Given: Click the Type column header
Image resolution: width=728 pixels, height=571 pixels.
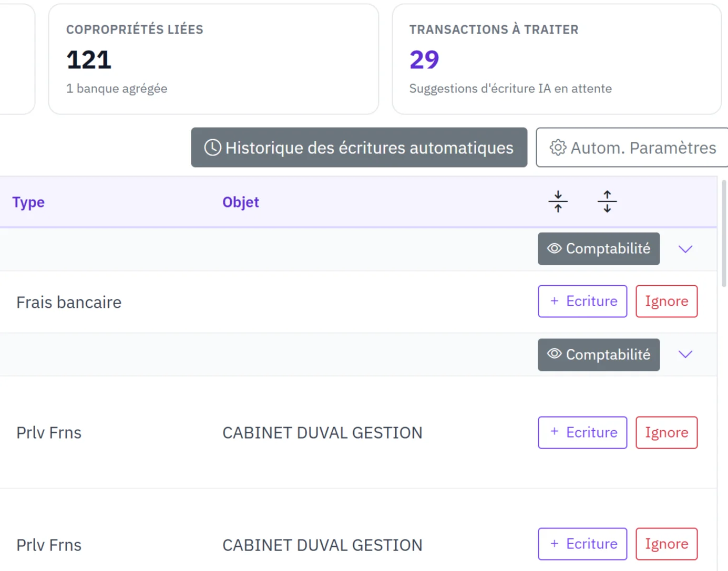Looking at the screenshot, I should pos(28,202).
